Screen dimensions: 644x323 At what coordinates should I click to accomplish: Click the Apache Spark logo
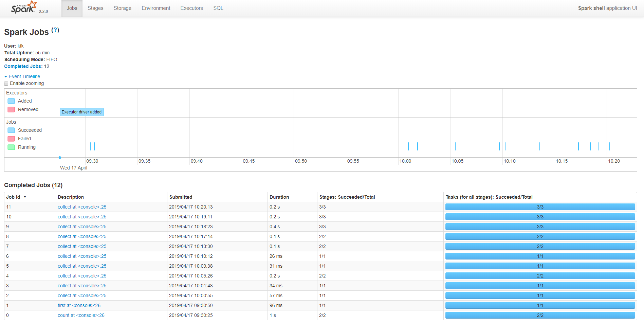coord(24,7)
